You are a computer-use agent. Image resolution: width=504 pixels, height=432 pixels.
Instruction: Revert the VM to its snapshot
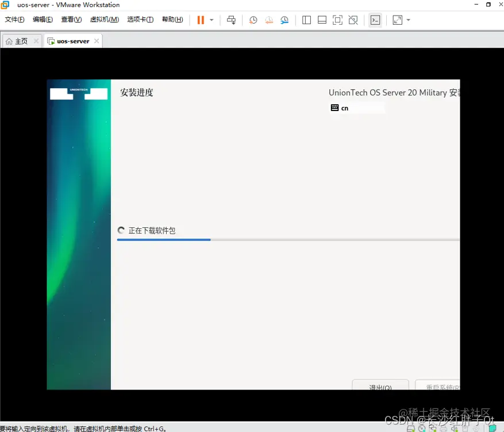269,20
